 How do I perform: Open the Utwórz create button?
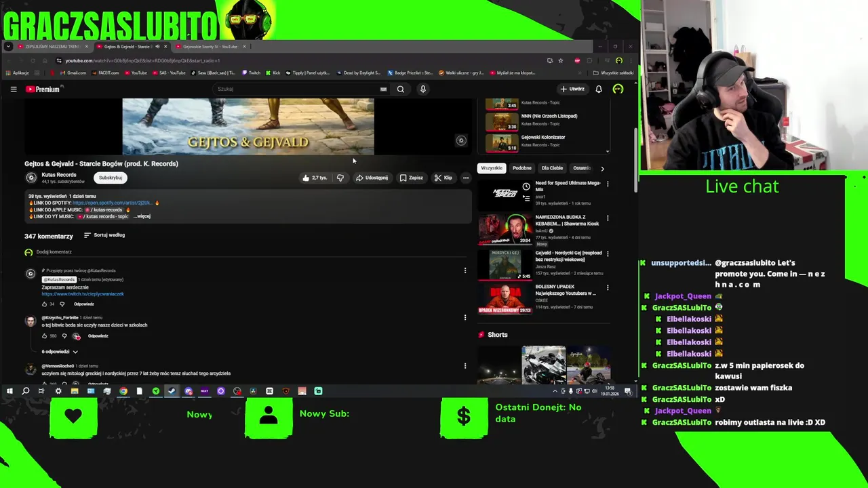(x=572, y=89)
